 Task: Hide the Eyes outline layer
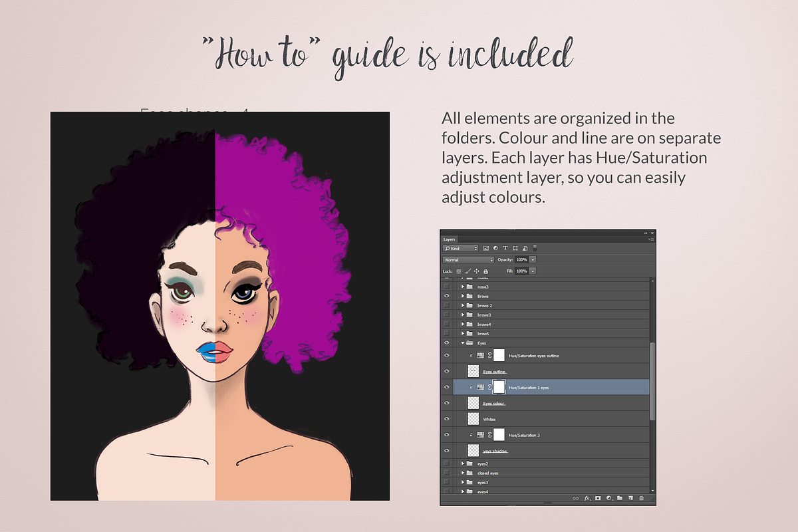click(446, 371)
